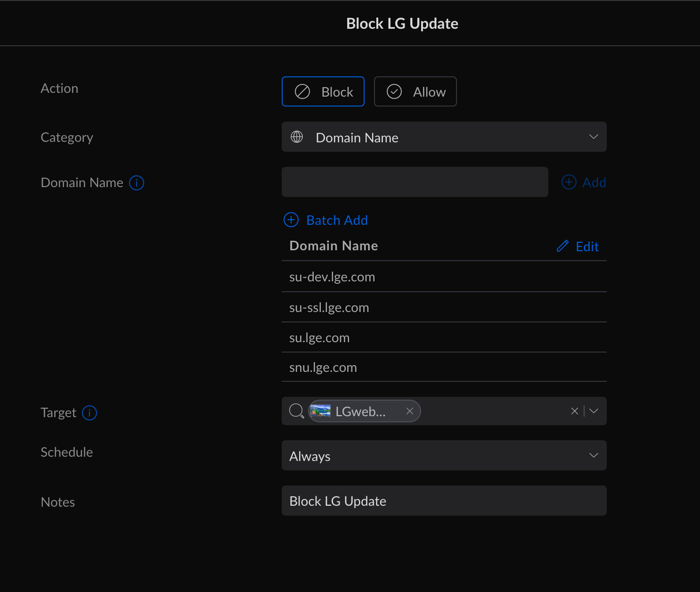Select the su.lge.com domain row
Viewport: 700px width, 592px height.
point(319,338)
